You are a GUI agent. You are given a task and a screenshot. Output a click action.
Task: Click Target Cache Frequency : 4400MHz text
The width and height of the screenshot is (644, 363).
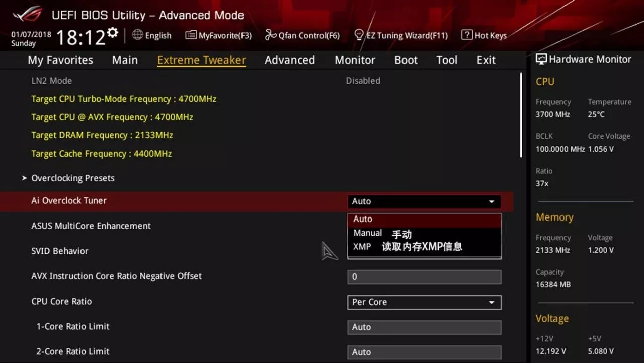(102, 154)
